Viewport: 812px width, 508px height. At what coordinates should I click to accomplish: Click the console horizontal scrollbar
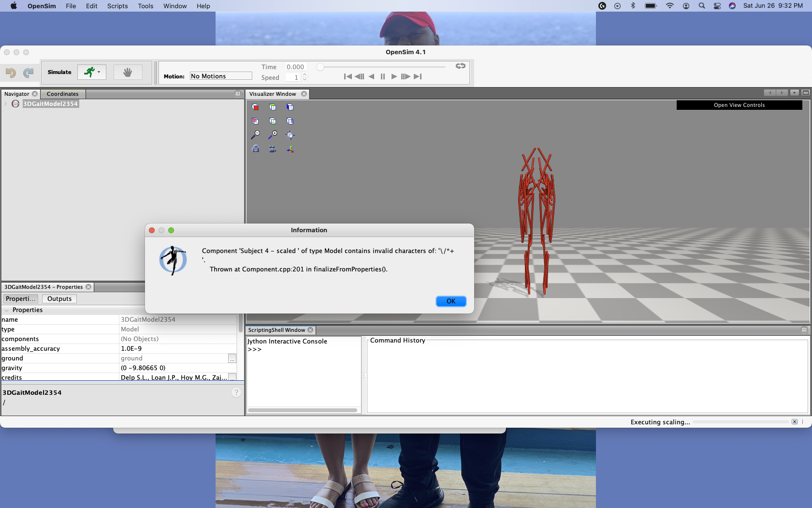pyautogui.click(x=303, y=410)
